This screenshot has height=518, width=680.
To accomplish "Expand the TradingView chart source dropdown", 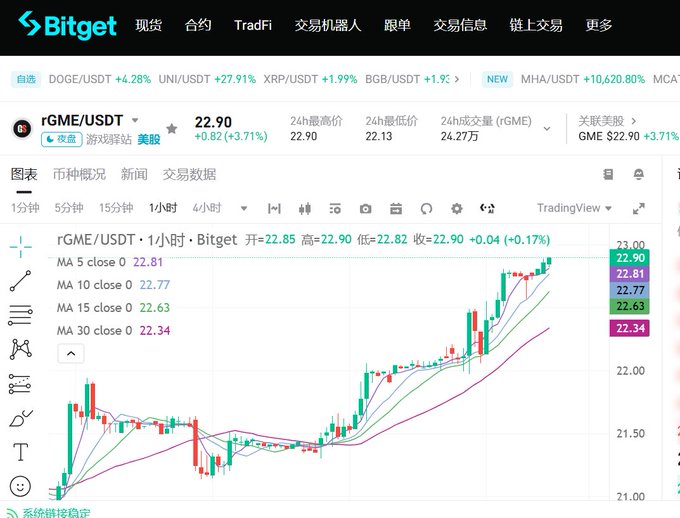I will click(x=574, y=208).
